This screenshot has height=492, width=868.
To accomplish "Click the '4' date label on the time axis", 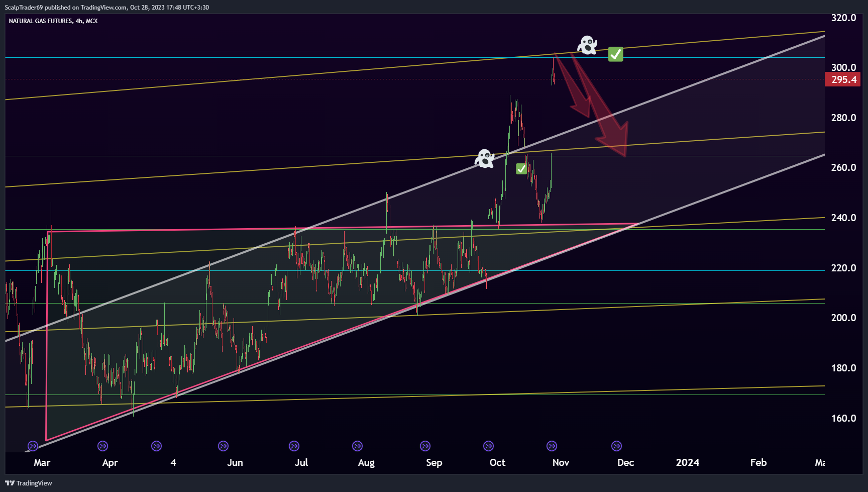I will point(173,462).
